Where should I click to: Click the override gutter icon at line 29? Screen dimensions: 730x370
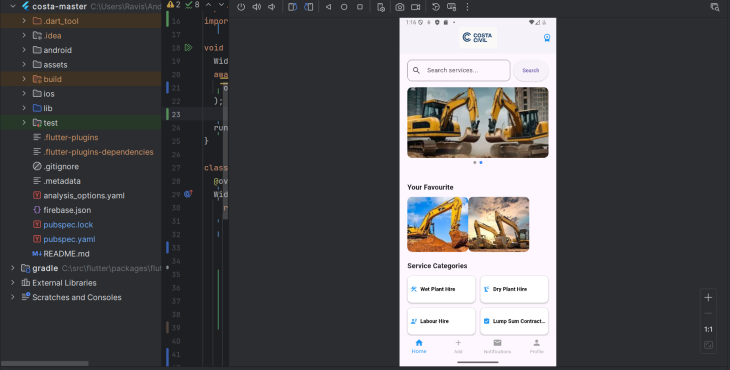(188, 194)
